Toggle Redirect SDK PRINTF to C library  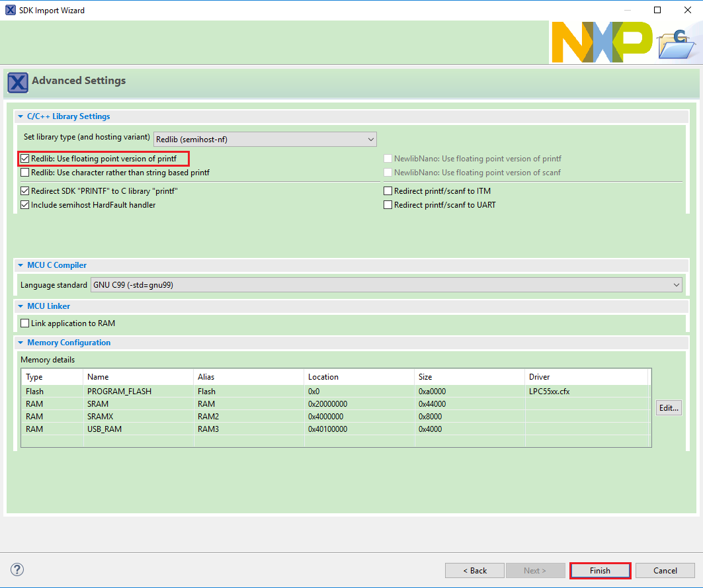coord(25,191)
